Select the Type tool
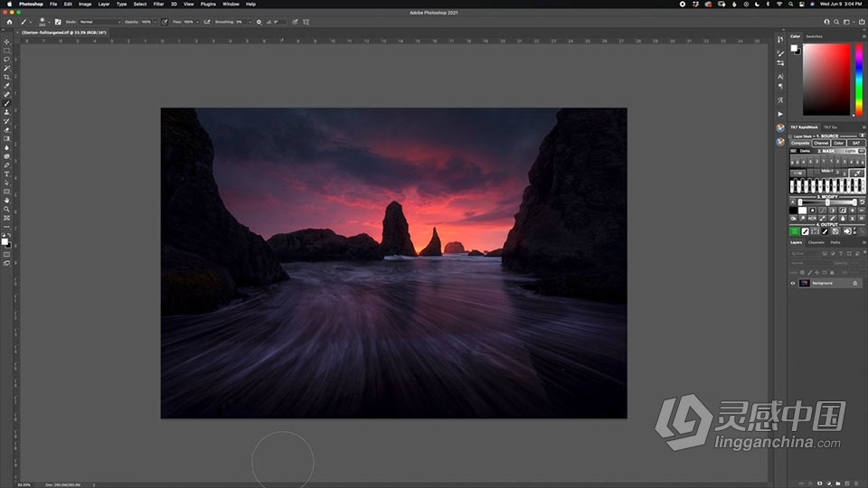 [6, 174]
